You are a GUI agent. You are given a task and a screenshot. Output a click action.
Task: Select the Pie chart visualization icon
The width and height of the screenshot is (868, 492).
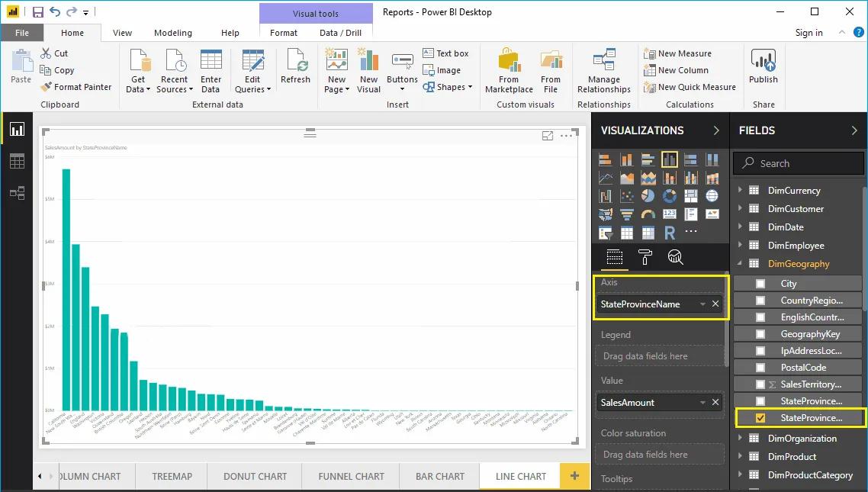click(648, 196)
